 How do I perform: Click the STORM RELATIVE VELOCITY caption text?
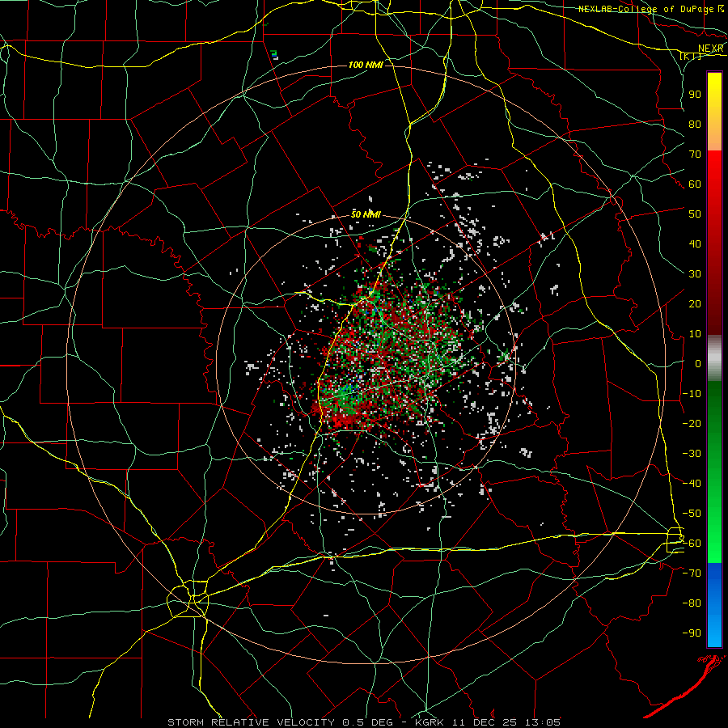(x=251, y=722)
